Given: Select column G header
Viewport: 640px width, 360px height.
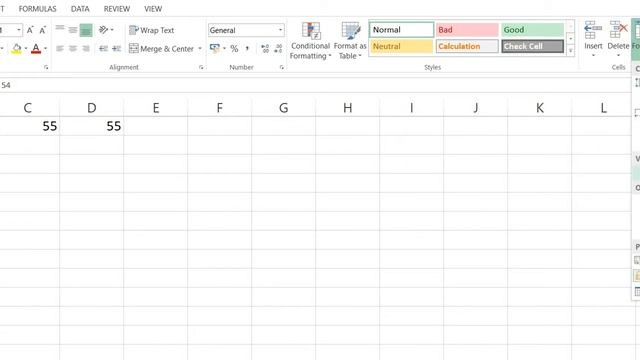Looking at the screenshot, I should click(x=284, y=108).
